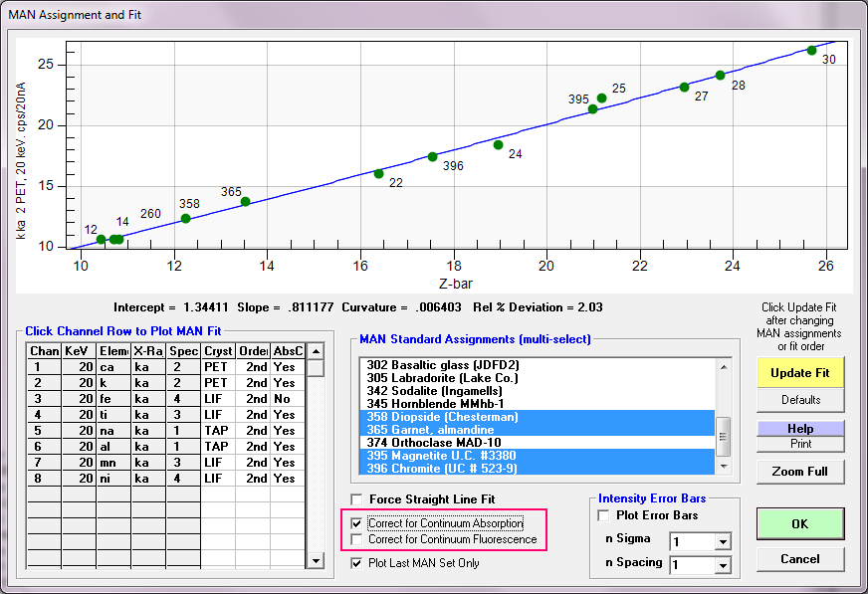Click the Print button

800,443
